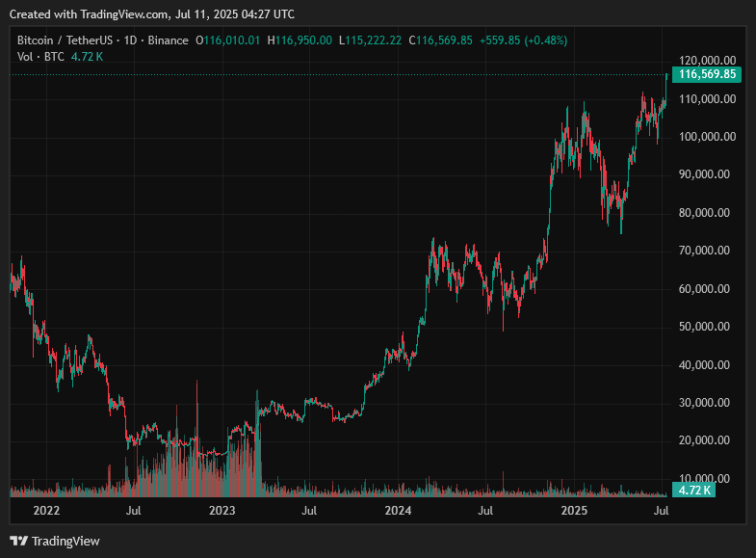Click the current price label 116,569.85
The image size is (756, 558).
(x=707, y=74)
